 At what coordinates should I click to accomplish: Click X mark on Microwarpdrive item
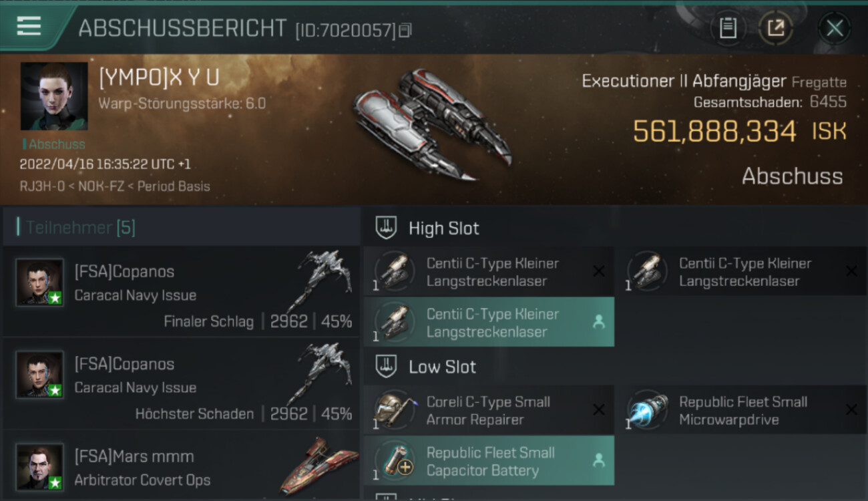[851, 409]
